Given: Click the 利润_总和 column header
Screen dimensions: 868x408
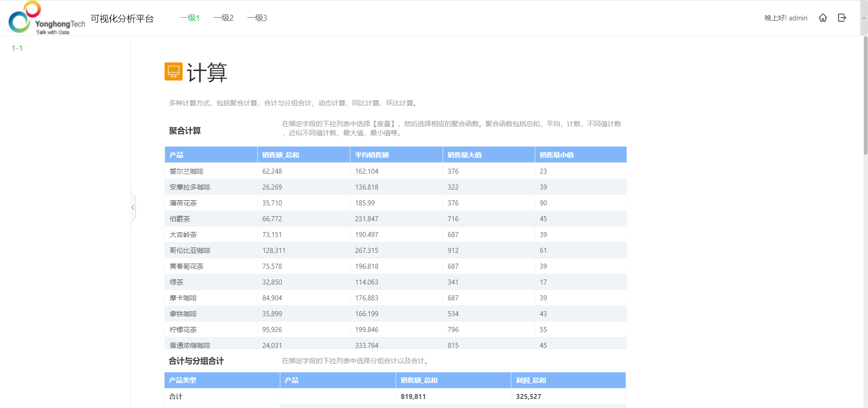Looking at the screenshot, I should [x=531, y=380].
